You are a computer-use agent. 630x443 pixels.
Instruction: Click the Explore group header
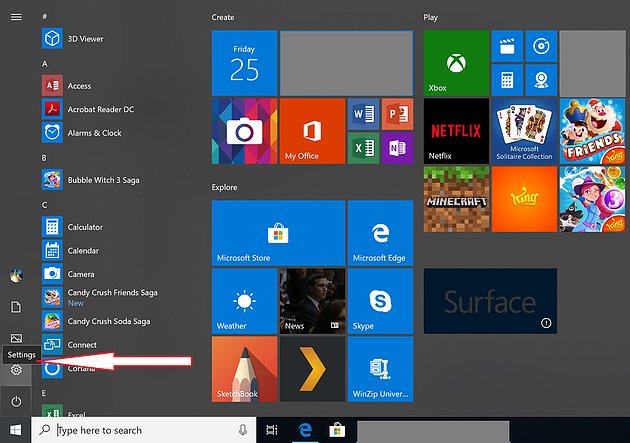coord(224,187)
